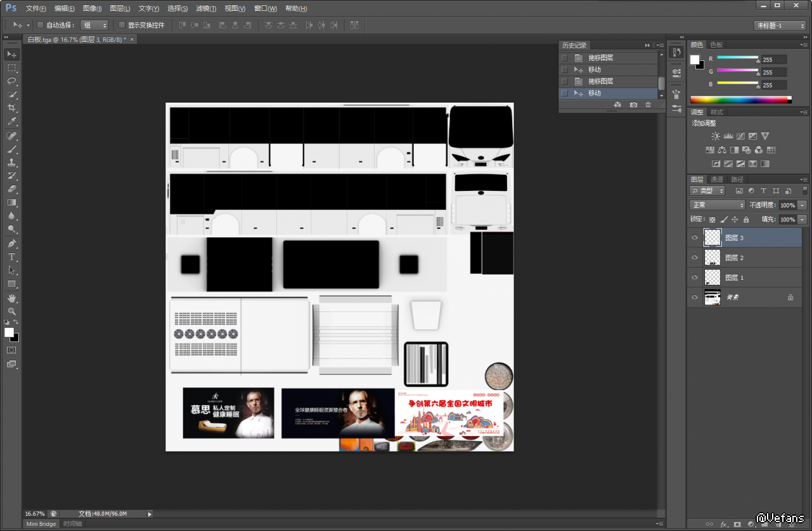This screenshot has height=531, width=812.
Task: Select the Hand tool
Action: pos(11,298)
